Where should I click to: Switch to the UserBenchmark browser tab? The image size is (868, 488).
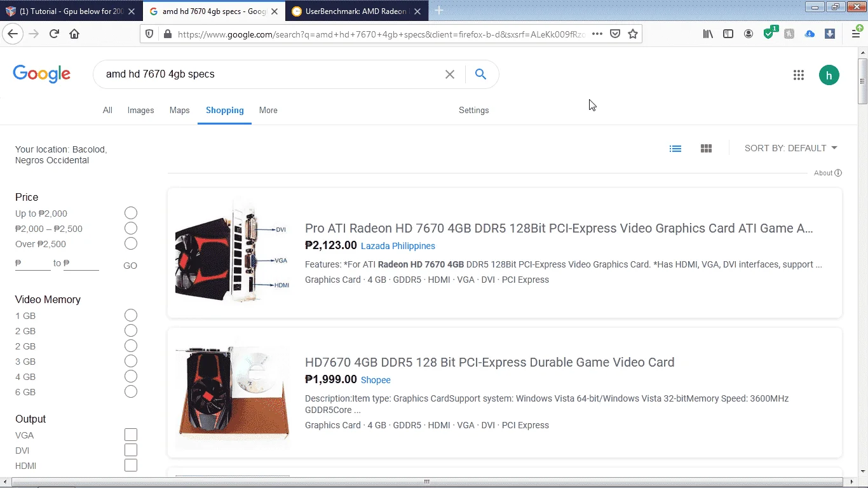click(356, 11)
